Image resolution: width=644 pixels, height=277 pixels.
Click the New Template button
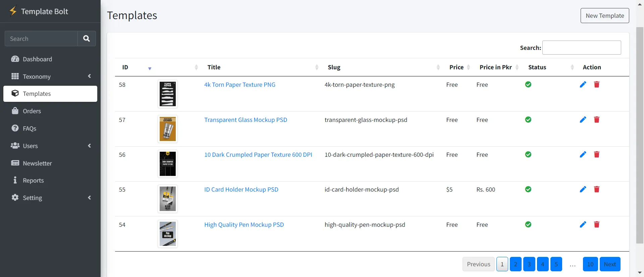coord(604,16)
